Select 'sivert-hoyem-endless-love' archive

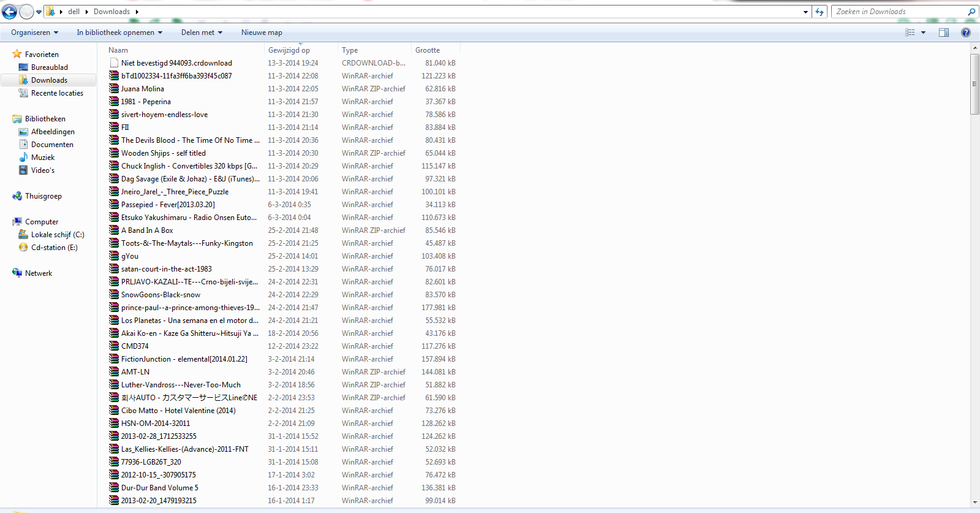point(164,115)
